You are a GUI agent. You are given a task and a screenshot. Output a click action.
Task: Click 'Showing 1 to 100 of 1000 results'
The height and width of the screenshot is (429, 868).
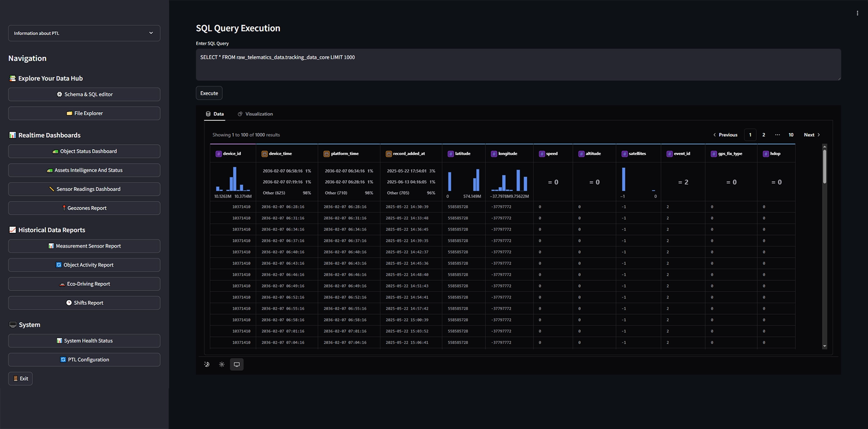coord(246,135)
